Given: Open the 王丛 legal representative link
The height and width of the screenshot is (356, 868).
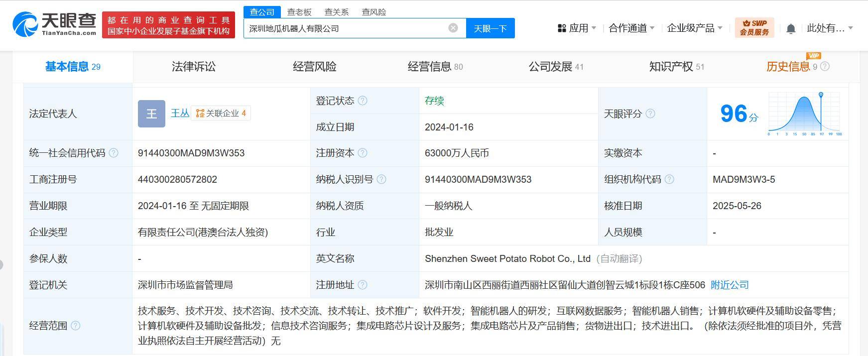Looking at the screenshot, I should click(180, 114).
